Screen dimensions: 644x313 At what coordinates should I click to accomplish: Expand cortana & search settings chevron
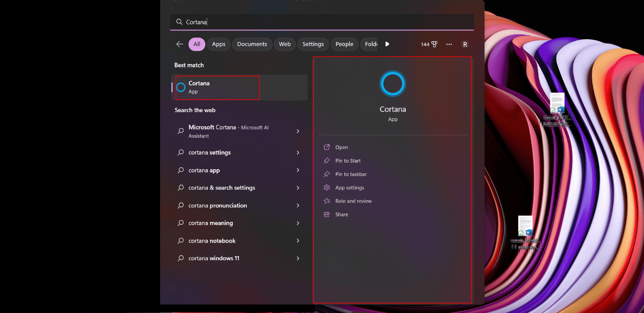click(298, 188)
